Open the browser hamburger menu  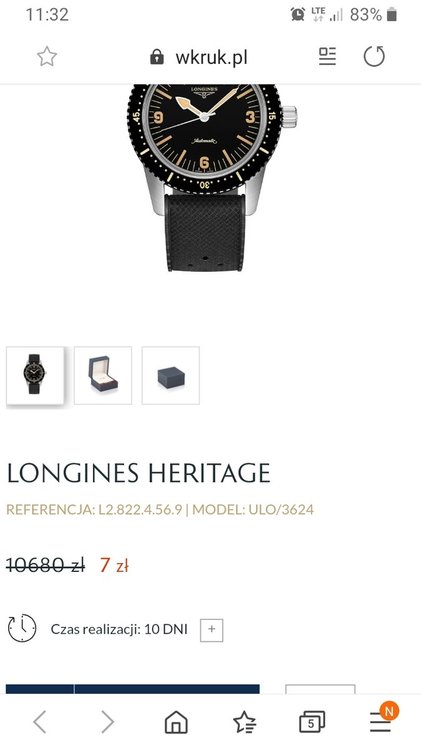(381, 720)
